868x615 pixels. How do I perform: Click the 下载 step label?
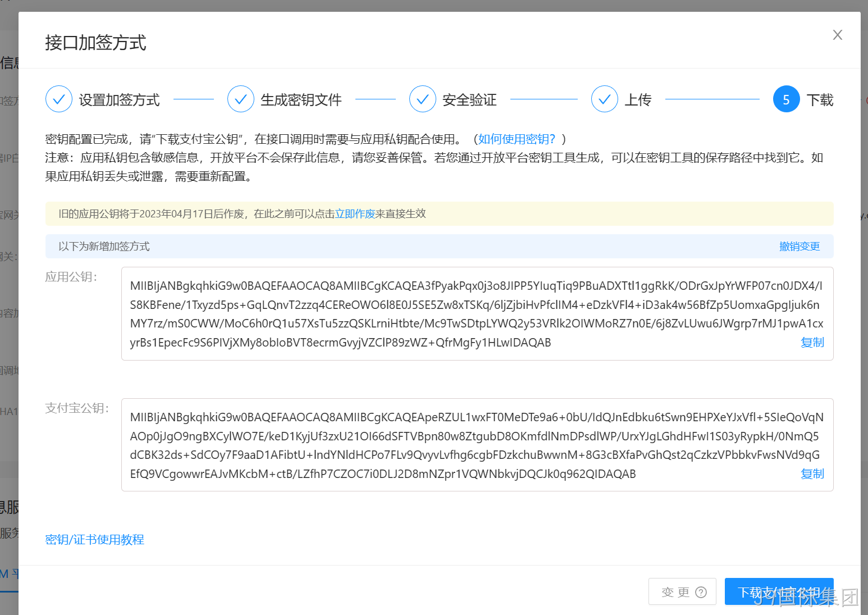820,100
